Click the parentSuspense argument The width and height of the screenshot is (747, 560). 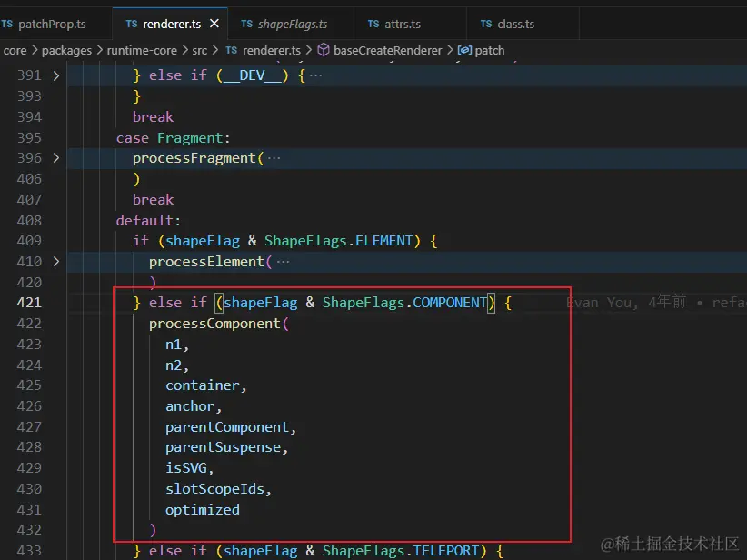223,447
